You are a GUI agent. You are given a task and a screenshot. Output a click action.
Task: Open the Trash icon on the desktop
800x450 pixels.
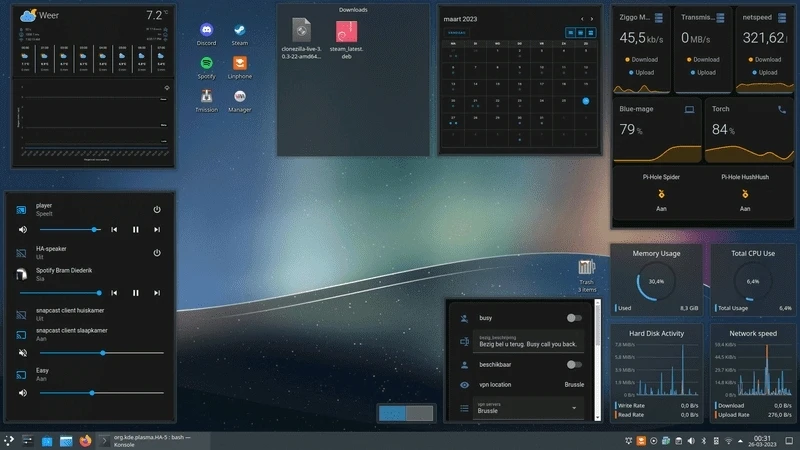(586, 270)
